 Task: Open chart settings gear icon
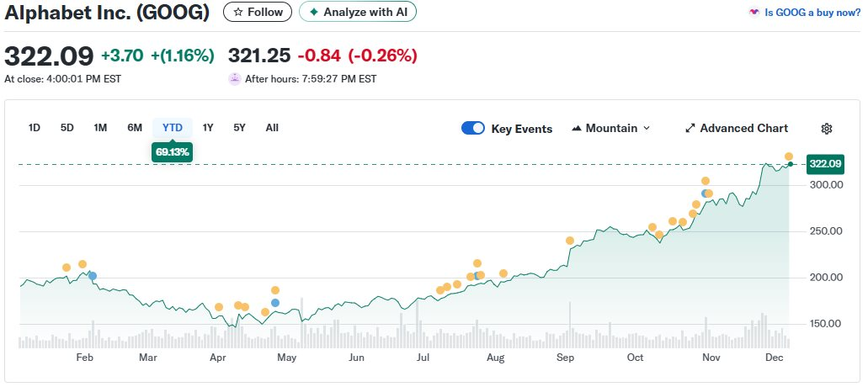(x=826, y=129)
